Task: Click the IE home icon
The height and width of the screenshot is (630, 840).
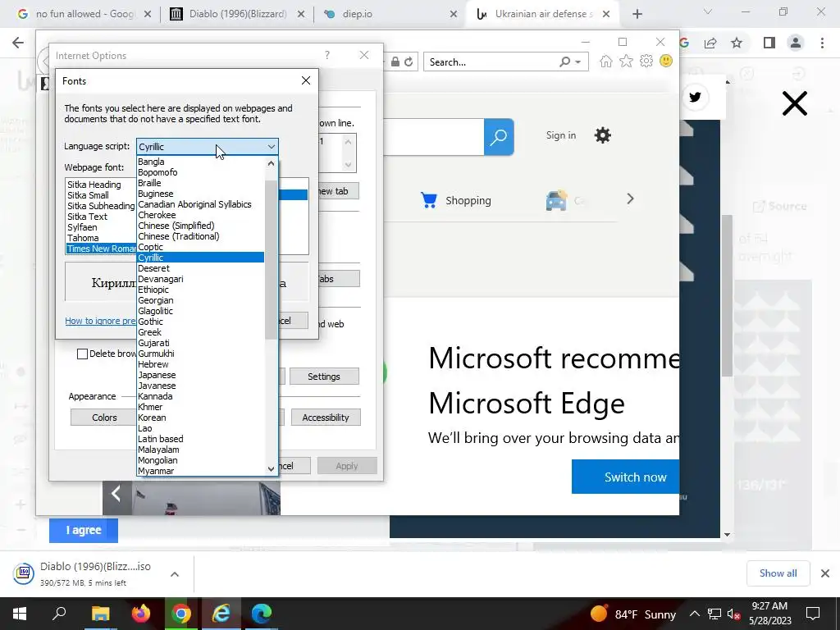Action: (x=605, y=61)
